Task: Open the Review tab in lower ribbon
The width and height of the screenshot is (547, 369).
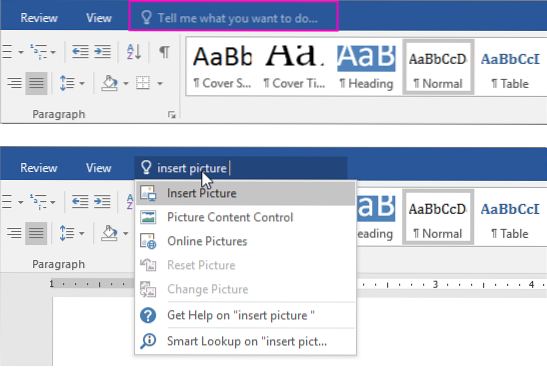Action: pyautogui.click(x=39, y=168)
